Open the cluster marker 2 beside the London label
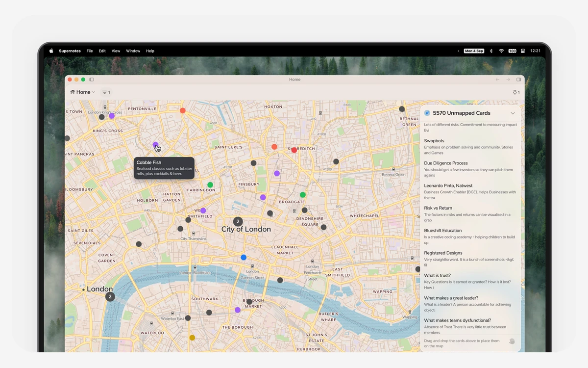Viewport: 588px width, 368px height. click(110, 297)
